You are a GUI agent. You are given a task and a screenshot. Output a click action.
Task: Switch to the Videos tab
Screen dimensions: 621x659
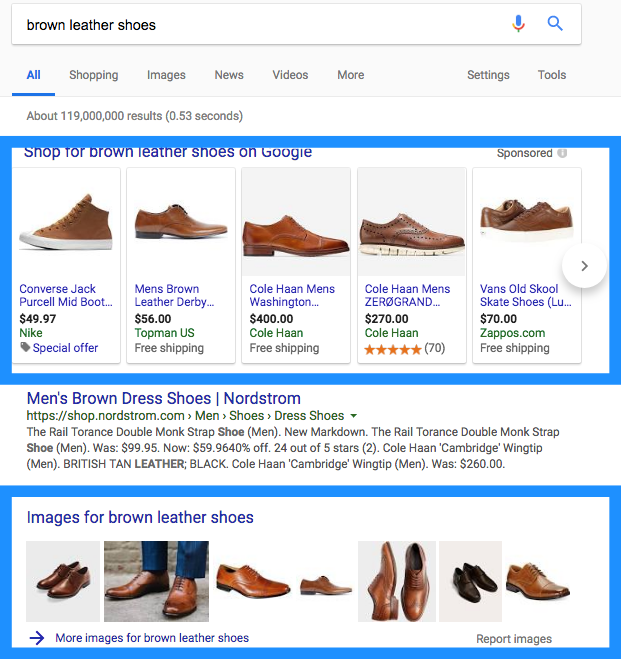[290, 75]
